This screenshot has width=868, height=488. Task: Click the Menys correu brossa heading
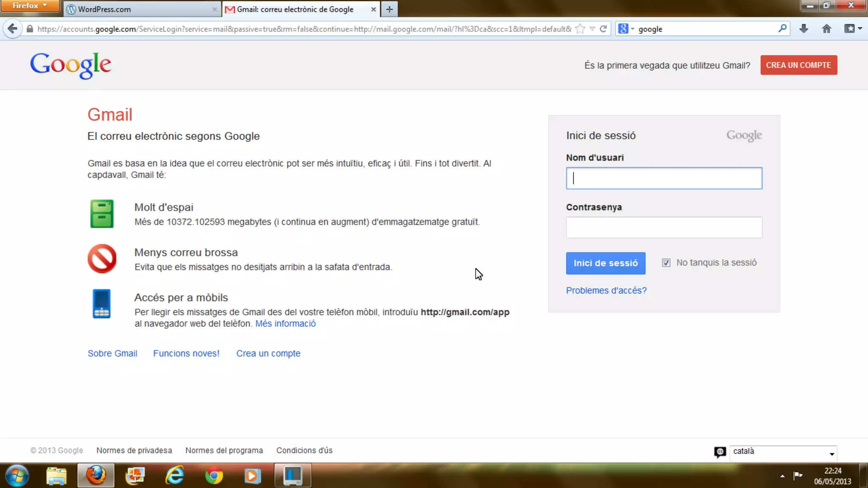click(x=186, y=252)
